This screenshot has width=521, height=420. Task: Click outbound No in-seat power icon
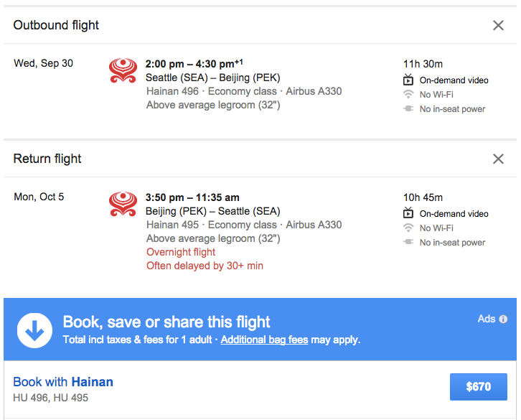tap(408, 109)
